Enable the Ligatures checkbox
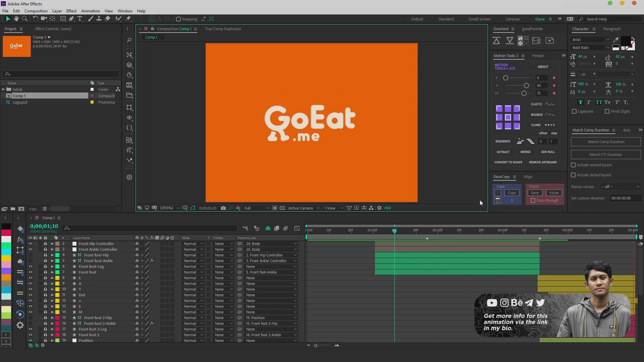The height and width of the screenshot is (362, 644). tap(574, 111)
